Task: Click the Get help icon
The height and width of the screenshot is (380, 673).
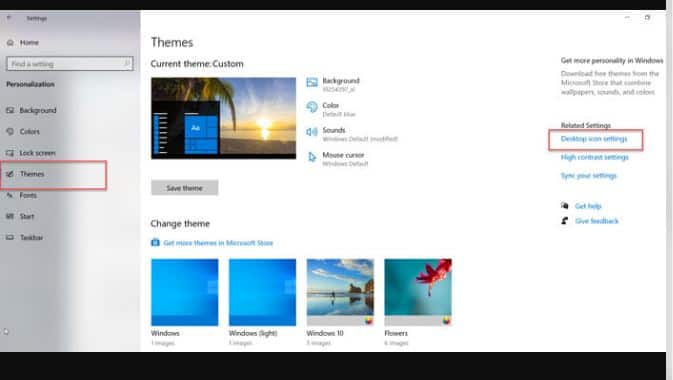Action: tap(565, 206)
